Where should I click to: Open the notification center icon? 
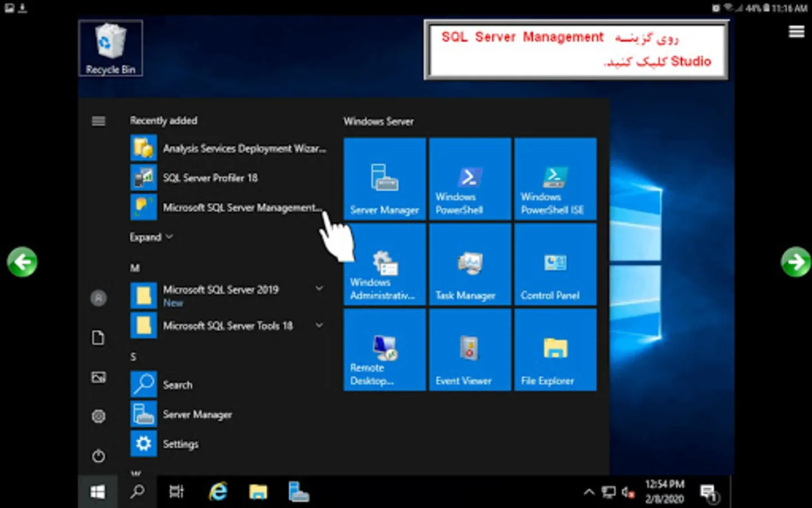(709, 493)
